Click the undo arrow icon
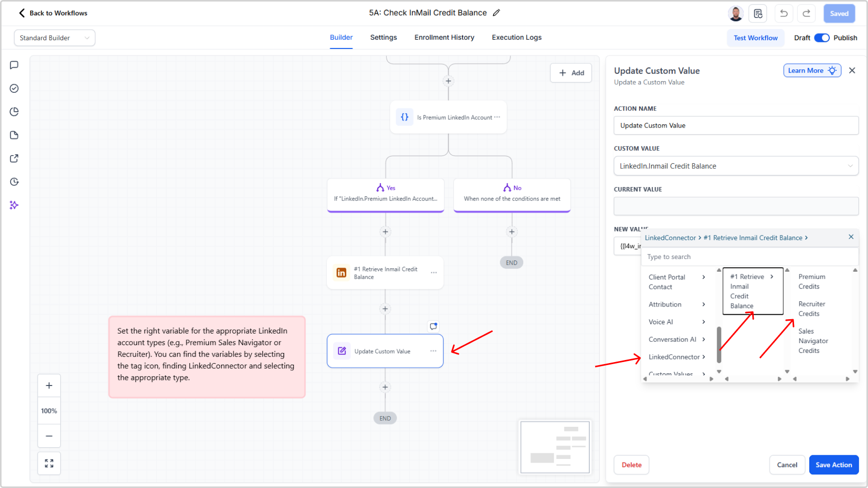The height and width of the screenshot is (488, 868). coord(784,14)
